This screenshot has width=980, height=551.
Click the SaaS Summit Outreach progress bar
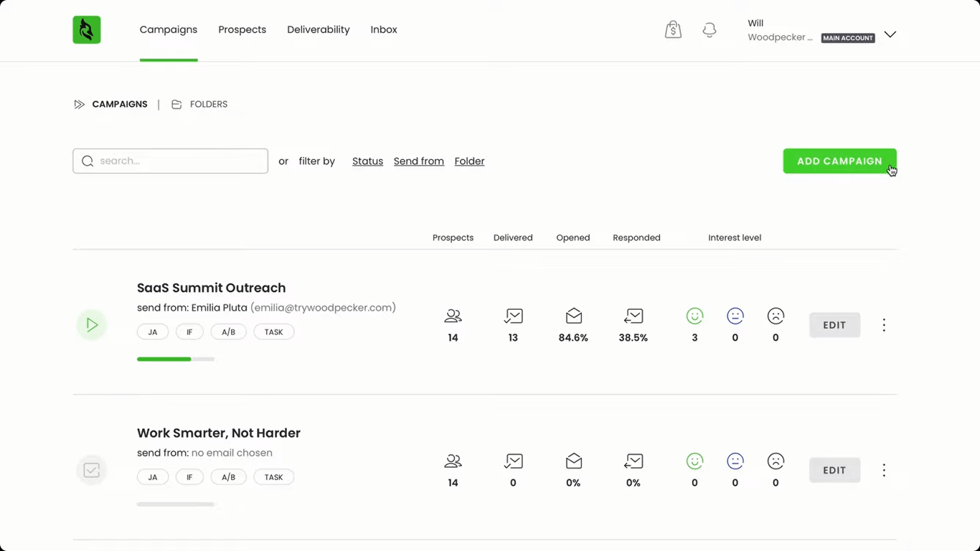click(x=176, y=359)
